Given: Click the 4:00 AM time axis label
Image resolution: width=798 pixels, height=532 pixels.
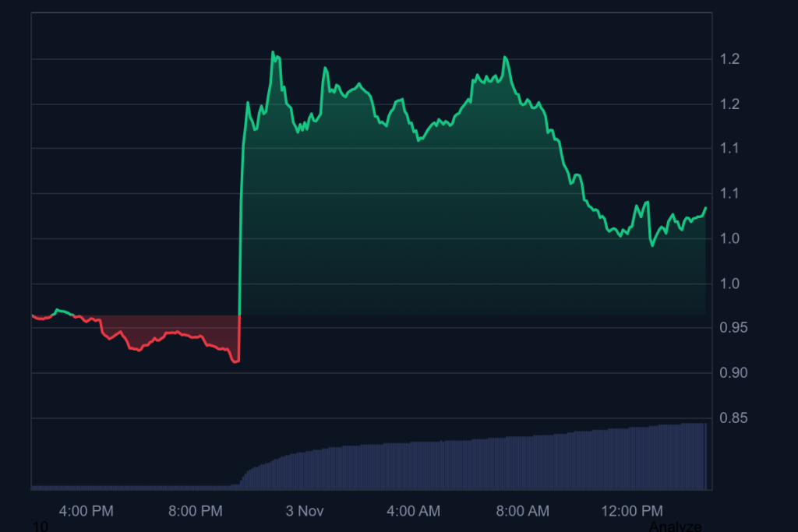Looking at the screenshot, I should 413,511.
